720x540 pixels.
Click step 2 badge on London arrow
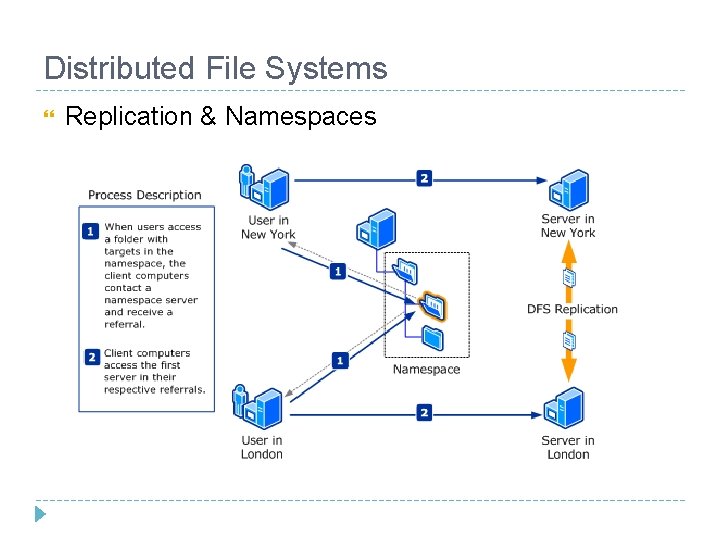point(424,412)
